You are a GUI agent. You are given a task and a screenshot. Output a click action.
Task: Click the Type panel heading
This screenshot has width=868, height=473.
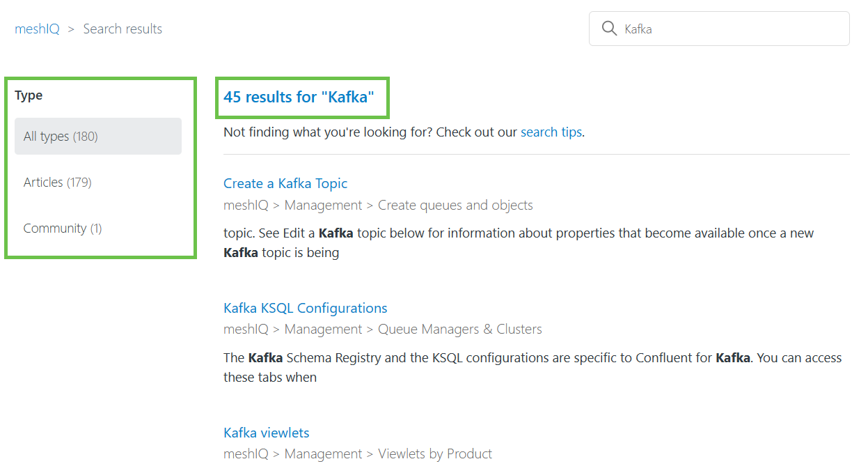(x=29, y=95)
